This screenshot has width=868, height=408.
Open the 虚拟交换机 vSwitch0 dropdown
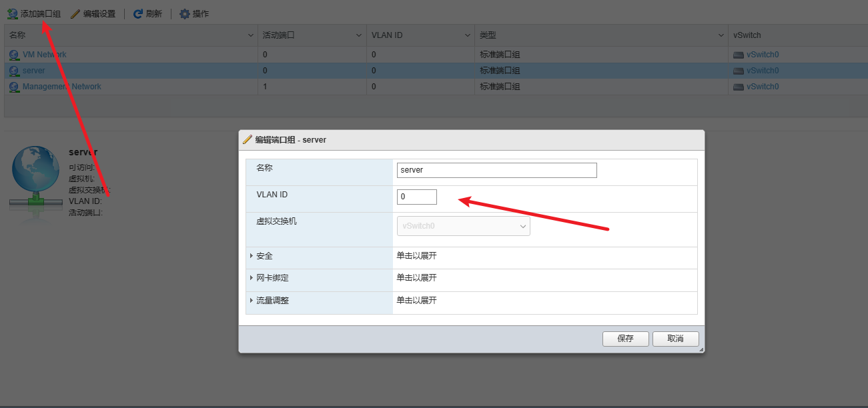point(463,226)
